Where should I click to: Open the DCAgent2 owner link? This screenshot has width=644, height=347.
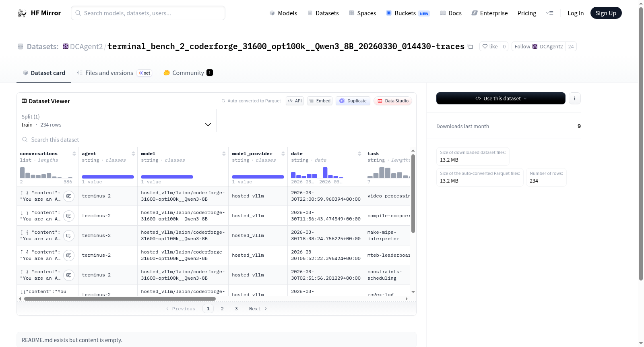pyautogui.click(x=87, y=47)
